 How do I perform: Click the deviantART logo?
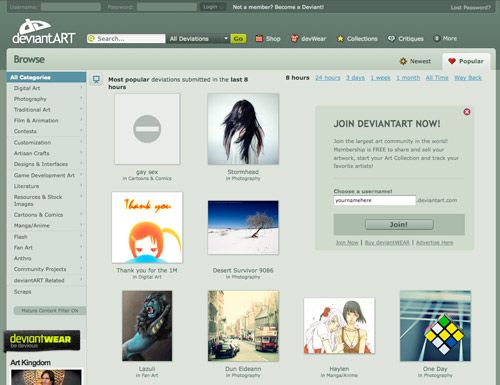pos(44,32)
